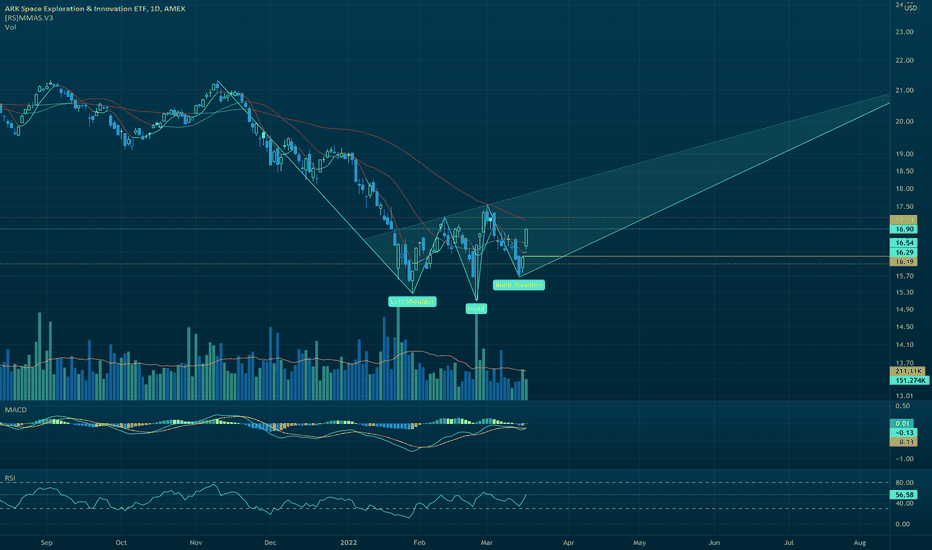Click 13.70 on the price axis
This screenshot has width=932, height=550.
pyautogui.click(x=904, y=363)
